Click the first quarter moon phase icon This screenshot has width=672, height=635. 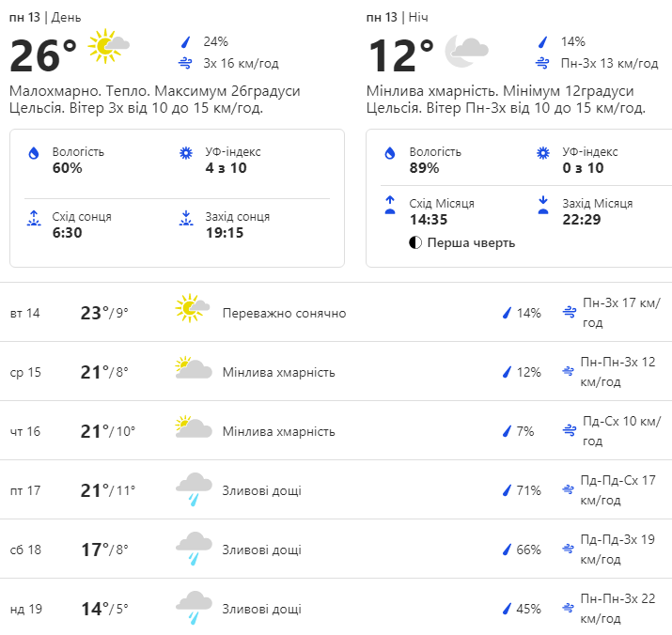click(415, 243)
